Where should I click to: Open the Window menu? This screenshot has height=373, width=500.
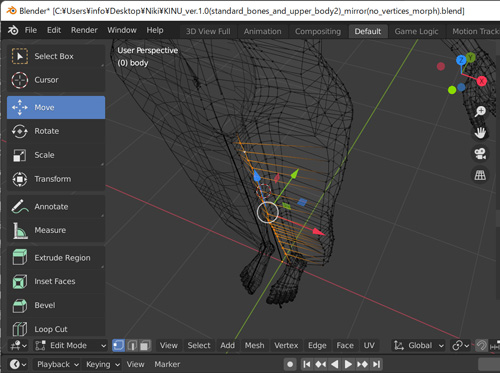click(x=122, y=30)
